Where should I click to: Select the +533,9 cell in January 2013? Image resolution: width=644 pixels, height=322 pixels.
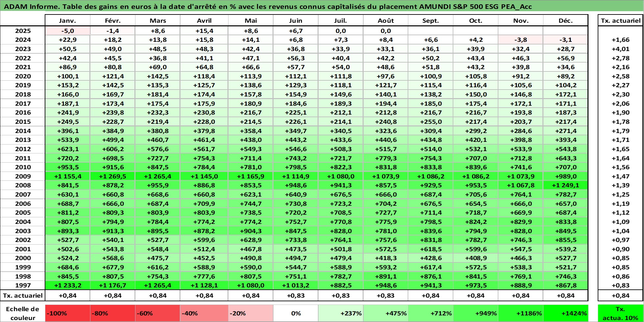tap(67, 140)
